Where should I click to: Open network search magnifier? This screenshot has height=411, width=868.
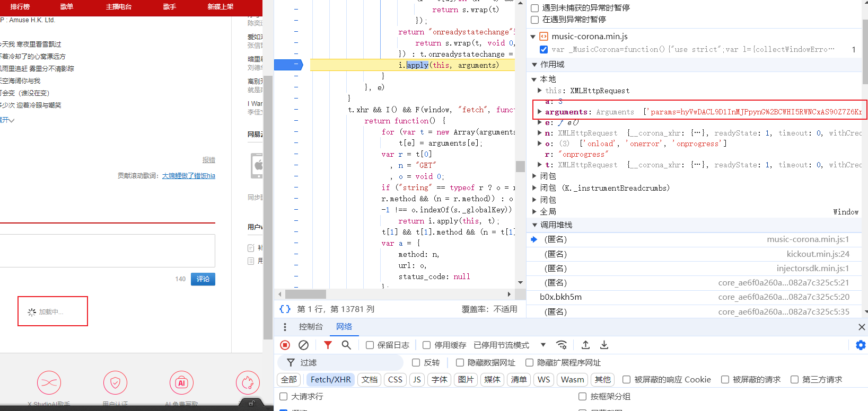(346, 345)
